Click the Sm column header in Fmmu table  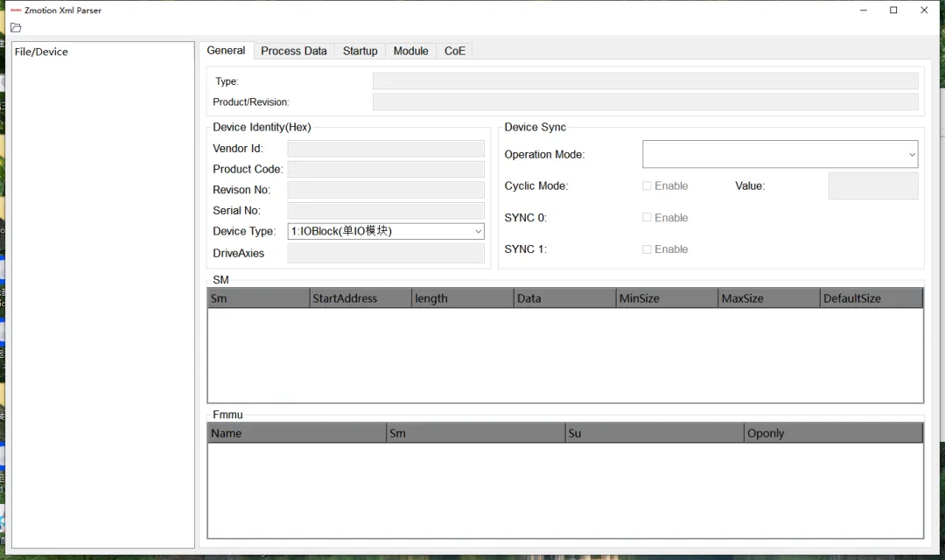click(476, 433)
